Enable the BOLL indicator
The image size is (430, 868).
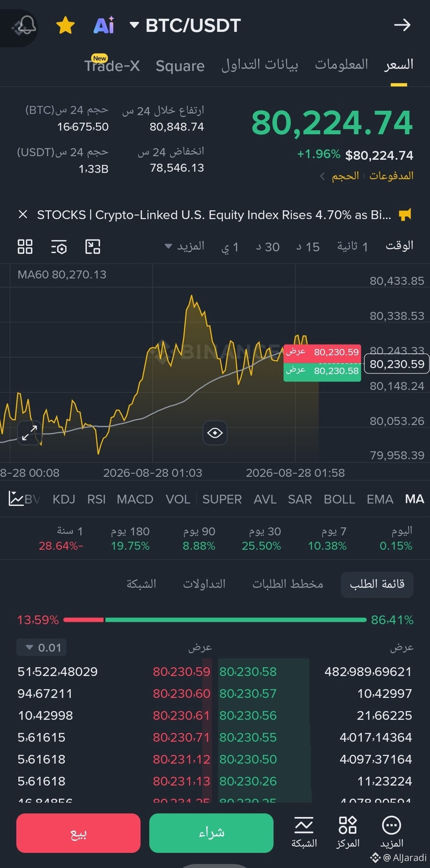coord(339,499)
